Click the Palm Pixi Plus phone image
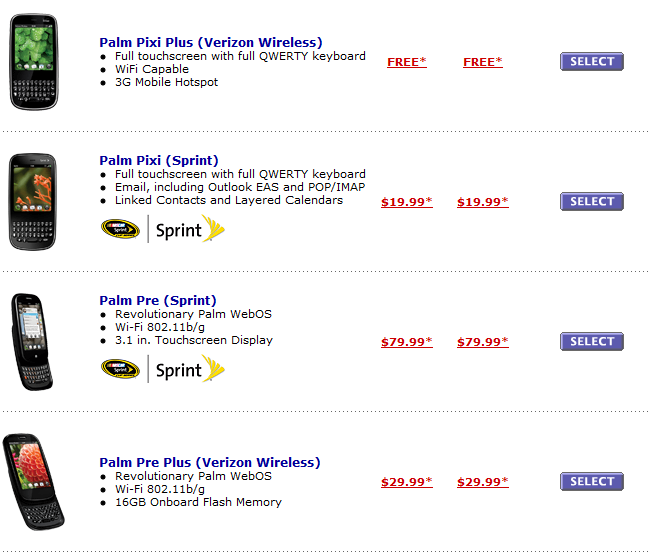This screenshot has width=664, height=554. click(34, 62)
